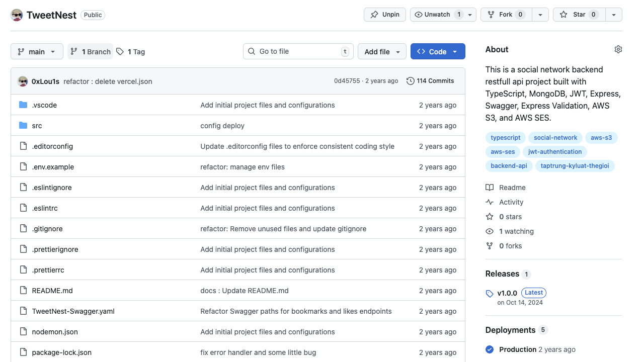Click the Activity pulse icon
This screenshot has width=644, height=362.
(x=490, y=202)
